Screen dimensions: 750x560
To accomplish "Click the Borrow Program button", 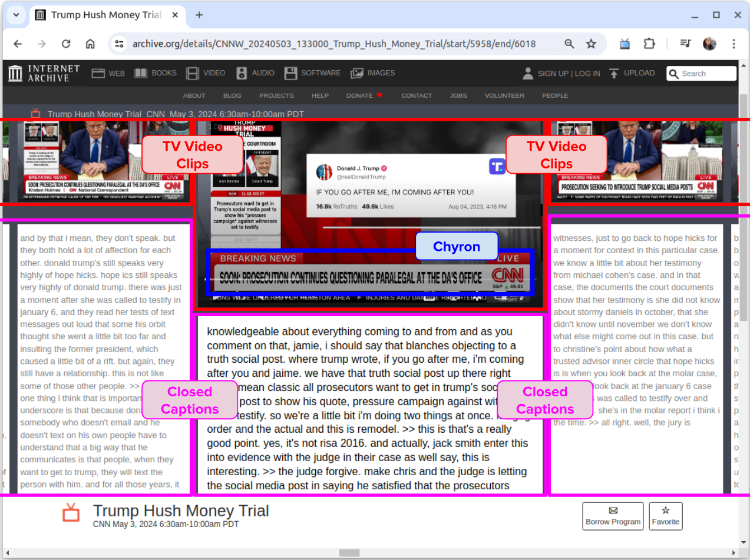I will 613,516.
